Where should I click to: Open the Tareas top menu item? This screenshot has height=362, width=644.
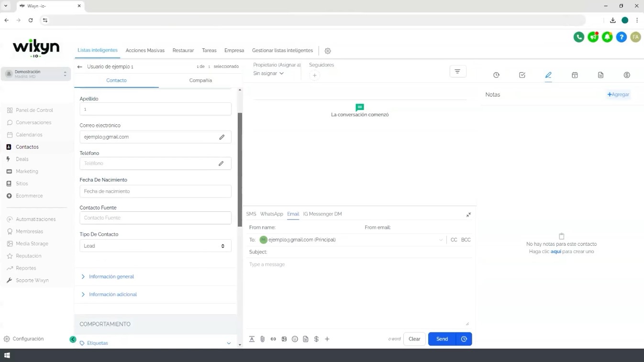pyautogui.click(x=209, y=50)
